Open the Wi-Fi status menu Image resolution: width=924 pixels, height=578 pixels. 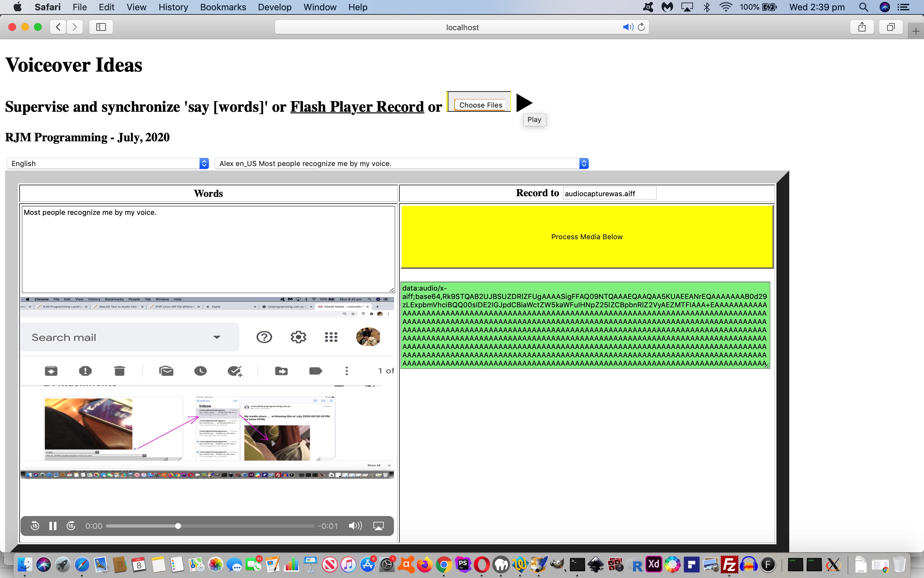tap(725, 7)
